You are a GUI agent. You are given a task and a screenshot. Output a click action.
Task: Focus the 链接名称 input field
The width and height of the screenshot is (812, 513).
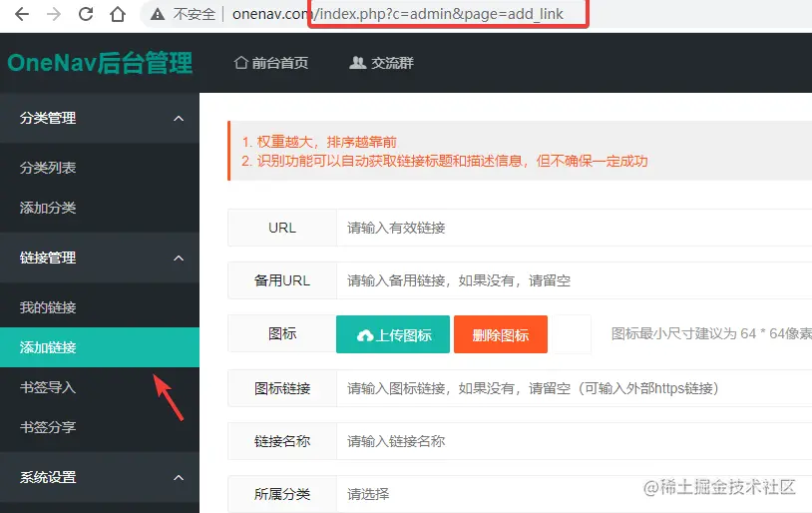click(575, 441)
